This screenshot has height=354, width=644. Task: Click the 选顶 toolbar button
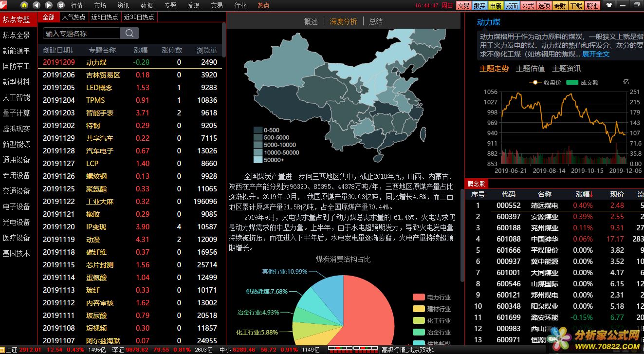pos(544,5)
